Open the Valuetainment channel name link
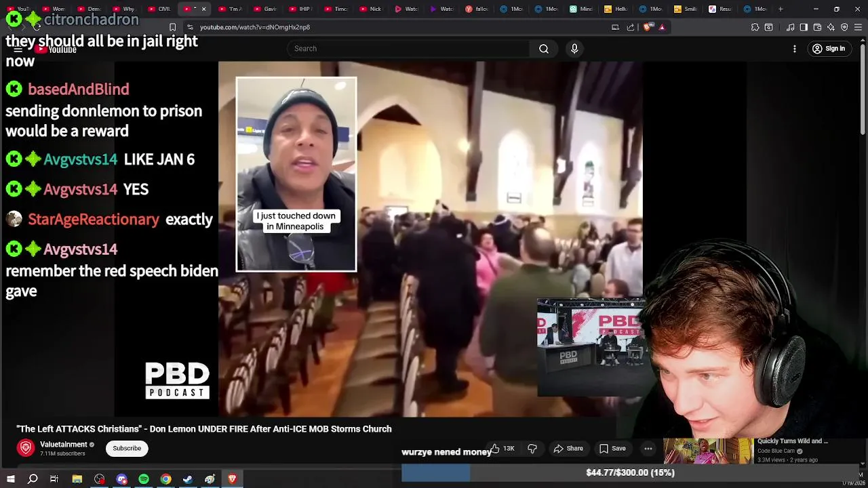 click(64, 445)
